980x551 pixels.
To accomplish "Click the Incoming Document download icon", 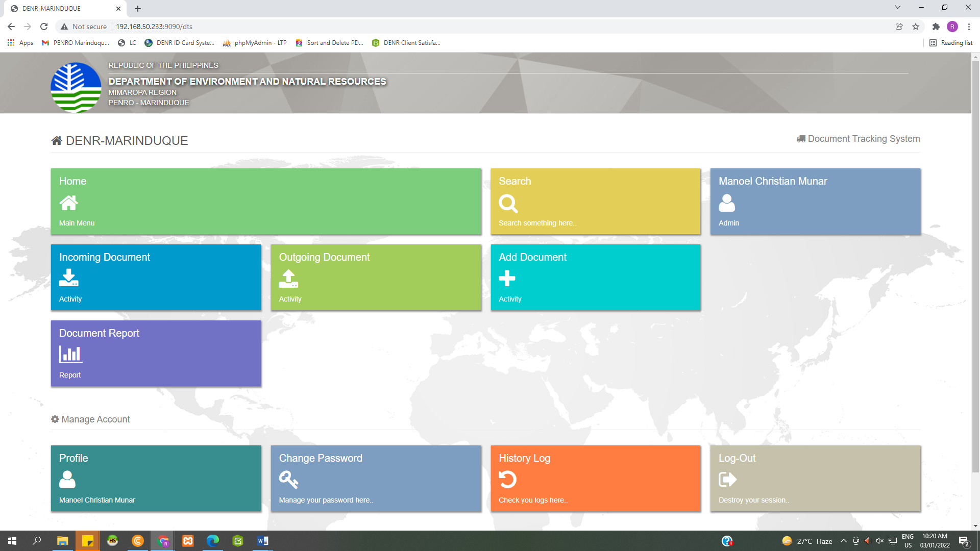I will pyautogui.click(x=69, y=278).
